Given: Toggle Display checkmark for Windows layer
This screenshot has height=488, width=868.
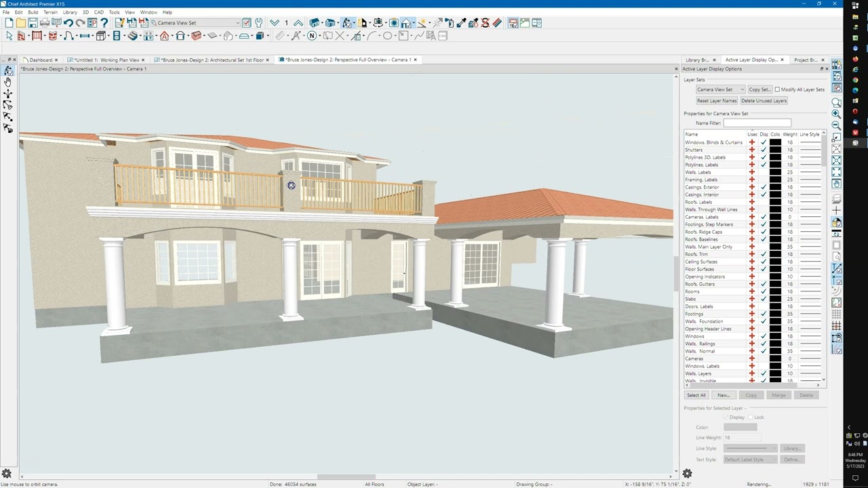Looking at the screenshot, I should [x=764, y=336].
